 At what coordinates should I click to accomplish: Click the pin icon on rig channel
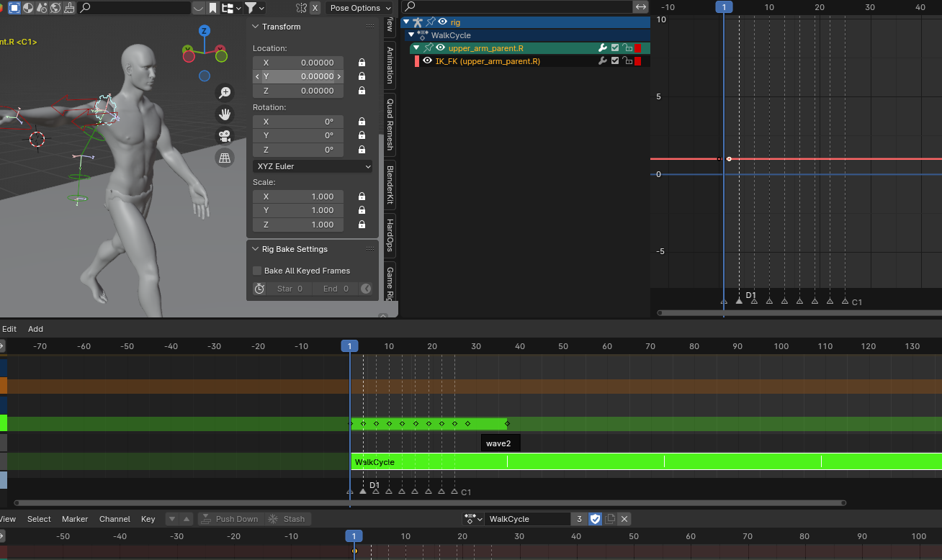(431, 22)
